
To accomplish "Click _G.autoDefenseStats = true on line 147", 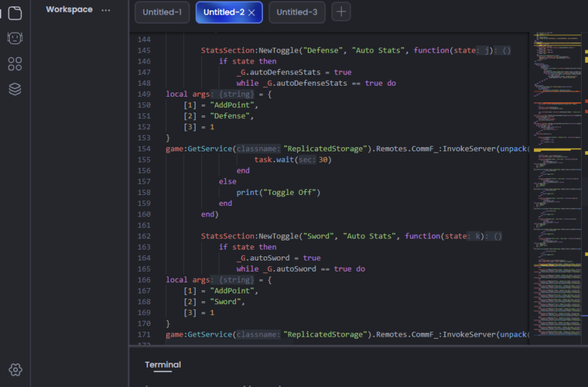I will [294, 72].
